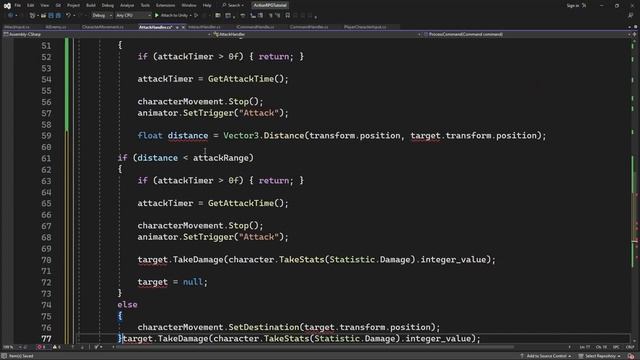
Task: Close the AttackHandler.cs tab
Action: click(183, 27)
